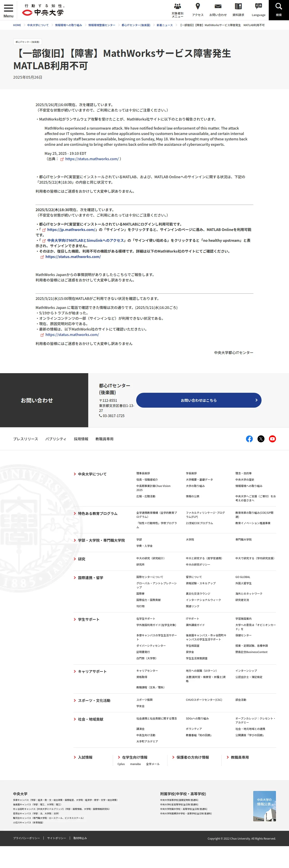The width and height of the screenshot is (289, 868).
Task: Open the X (Twitter) icon
Action: 261,439
